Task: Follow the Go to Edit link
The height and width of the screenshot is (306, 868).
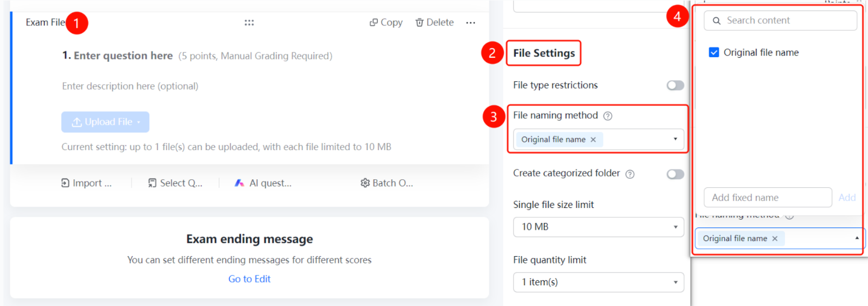Action: tap(249, 279)
